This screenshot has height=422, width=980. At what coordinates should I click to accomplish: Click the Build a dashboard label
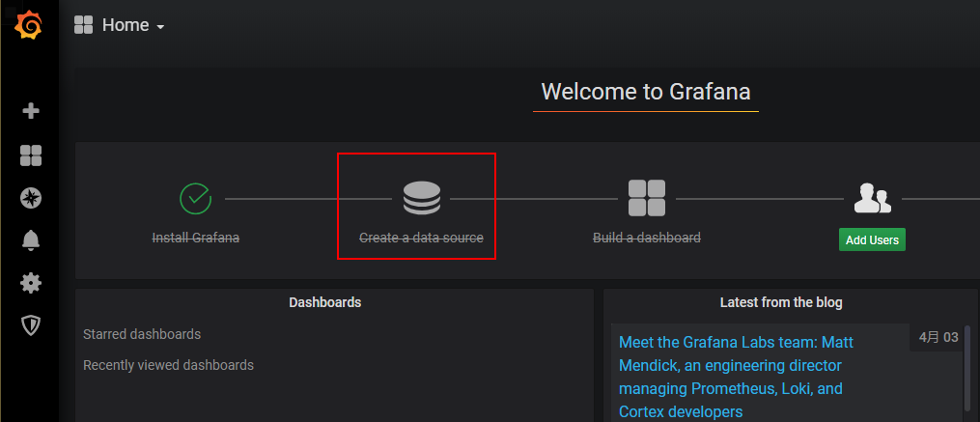point(647,238)
